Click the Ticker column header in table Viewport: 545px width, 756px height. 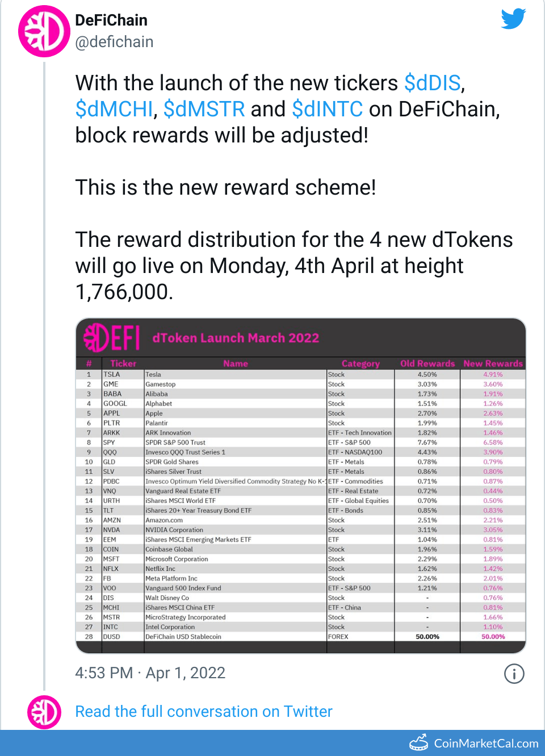point(123,364)
